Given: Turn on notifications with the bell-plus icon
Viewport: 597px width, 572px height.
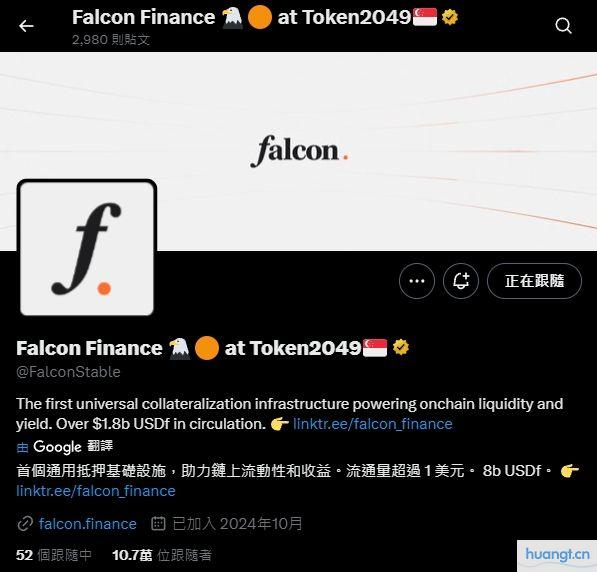Looking at the screenshot, I should point(461,281).
